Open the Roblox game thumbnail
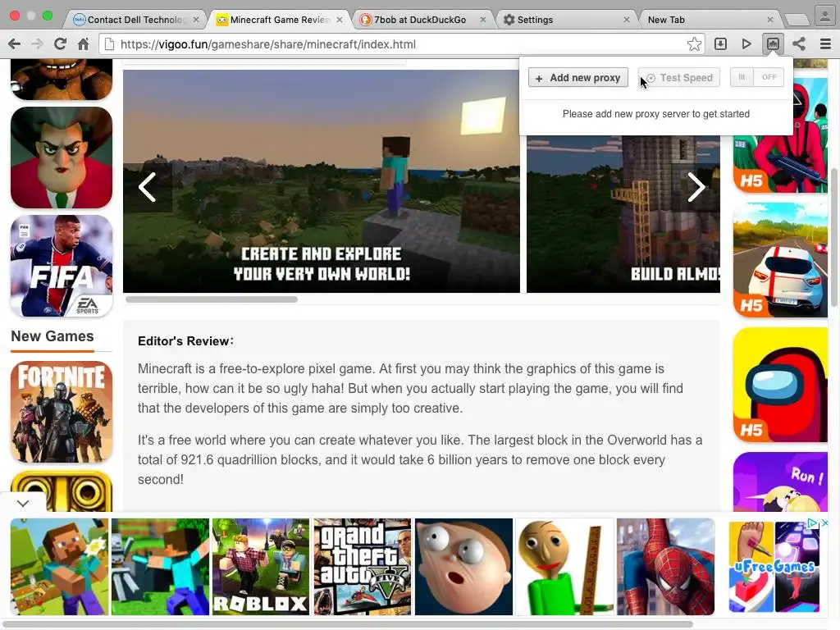The width and height of the screenshot is (840, 630). 261,566
